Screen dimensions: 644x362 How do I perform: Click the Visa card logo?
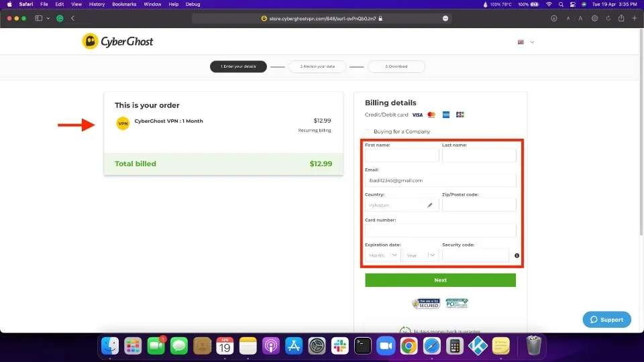pyautogui.click(x=417, y=115)
